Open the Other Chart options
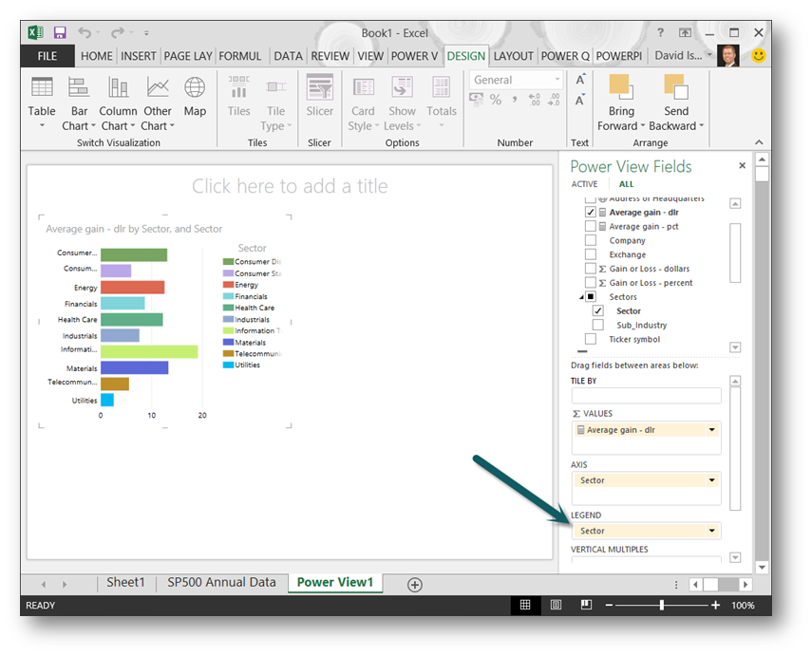Screen dimensions: 812x656 pos(158,103)
